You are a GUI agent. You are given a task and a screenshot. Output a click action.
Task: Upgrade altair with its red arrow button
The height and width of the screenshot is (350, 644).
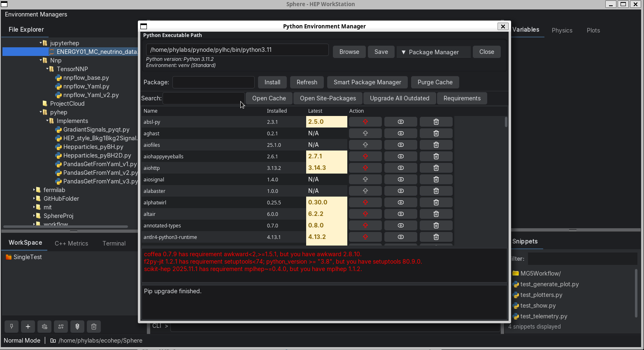(365, 214)
